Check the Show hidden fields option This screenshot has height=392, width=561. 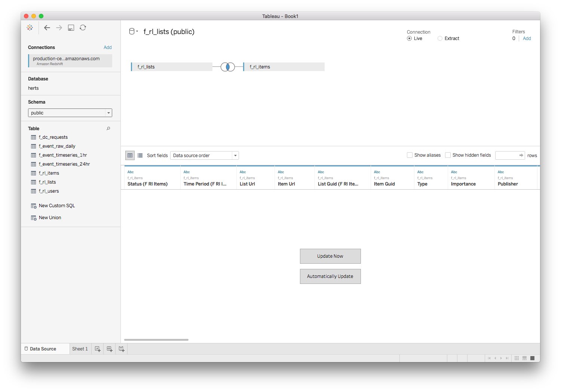448,155
